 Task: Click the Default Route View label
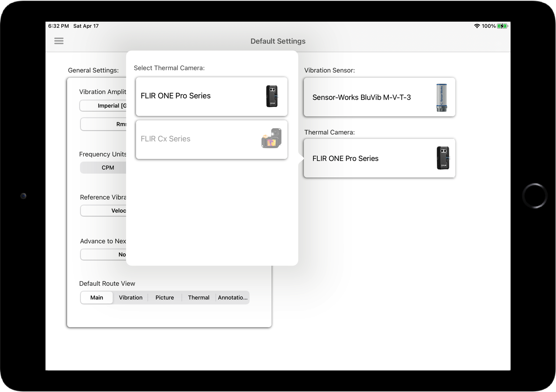107,284
